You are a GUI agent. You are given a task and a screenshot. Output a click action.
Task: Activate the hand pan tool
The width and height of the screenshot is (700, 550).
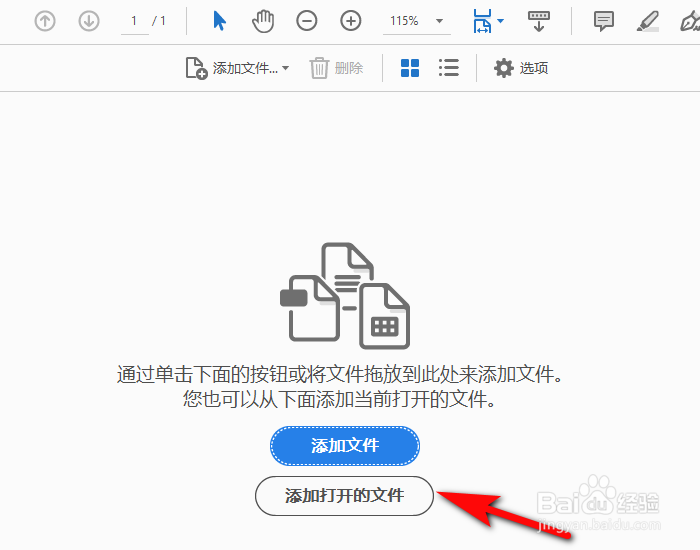click(263, 21)
